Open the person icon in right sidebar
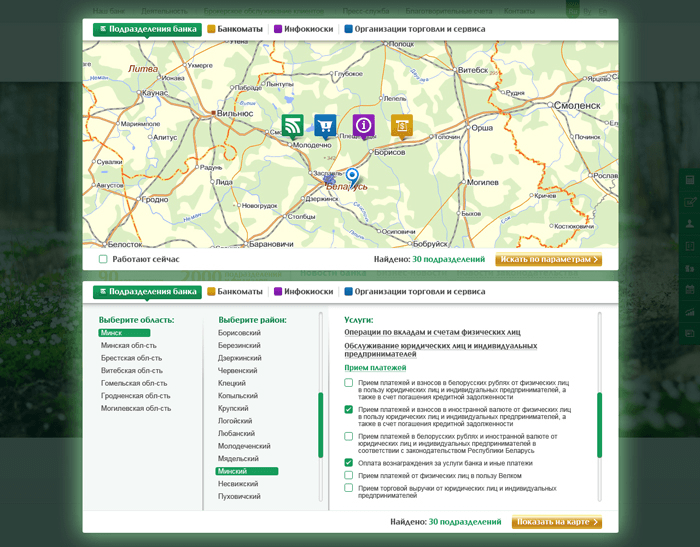The width and height of the screenshot is (700, 547). pos(690,224)
